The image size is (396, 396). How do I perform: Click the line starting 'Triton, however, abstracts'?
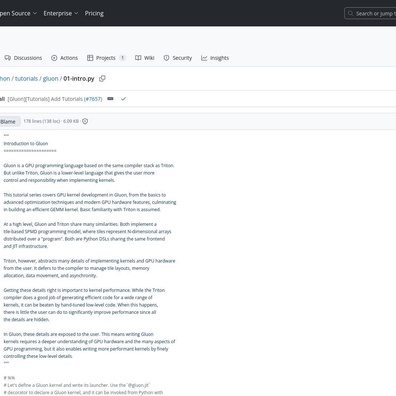(x=89, y=261)
